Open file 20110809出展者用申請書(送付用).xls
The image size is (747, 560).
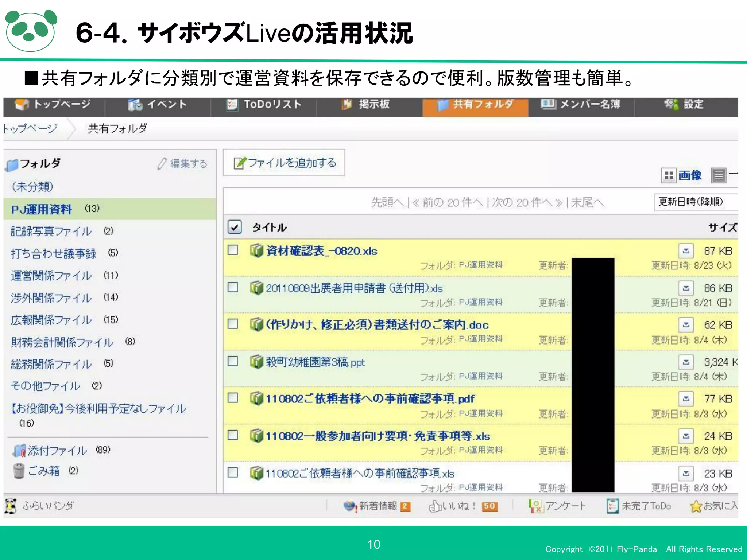click(x=354, y=288)
